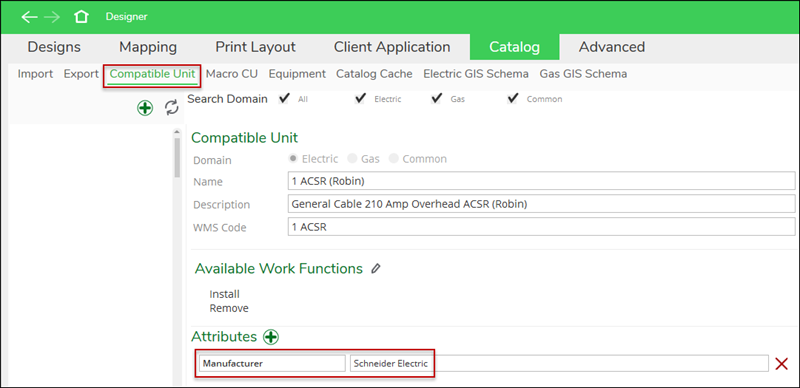Add an attribute with the green plus icon
This screenshot has height=388, width=800.
(271, 337)
